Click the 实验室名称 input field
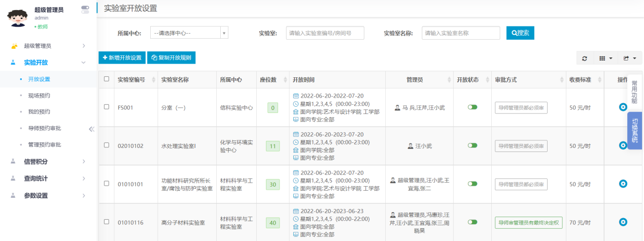644x241 pixels. 460,33
